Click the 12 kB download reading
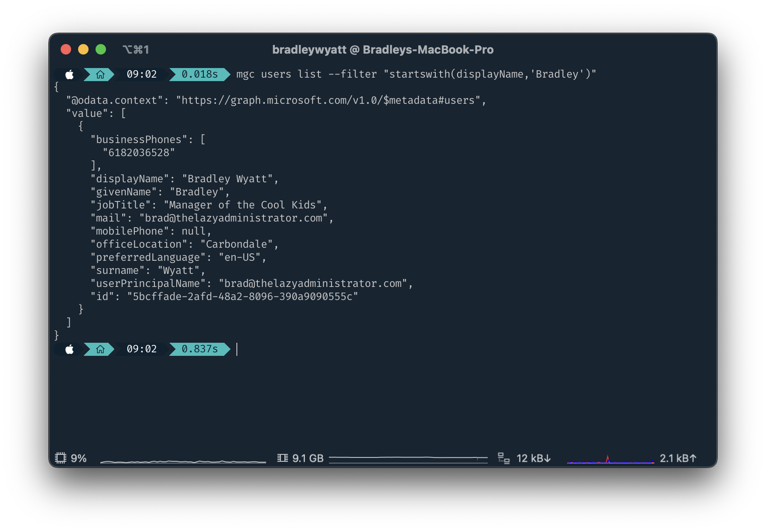Viewport: 766px width, 532px height. (x=533, y=458)
